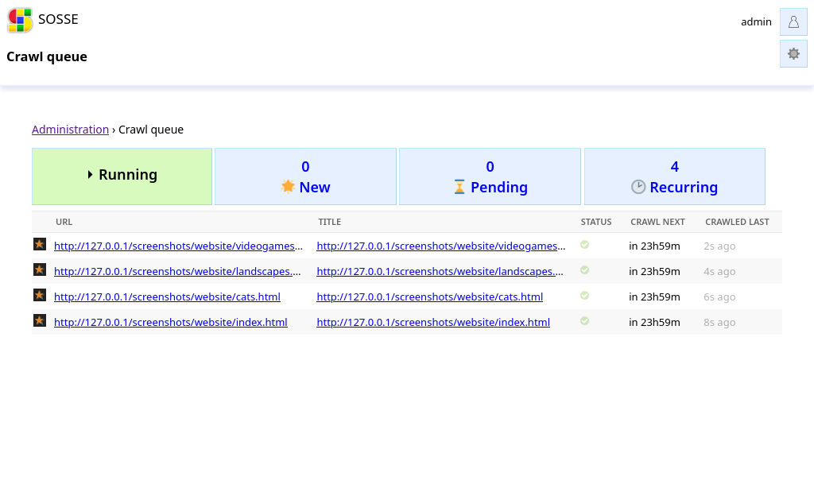Click green status check for videogames row
The height and width of the screenshot is (504, 814).
coord(584,245)
